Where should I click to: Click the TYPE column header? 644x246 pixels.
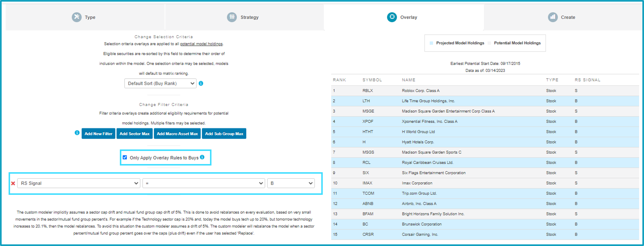tap(552, 80)
